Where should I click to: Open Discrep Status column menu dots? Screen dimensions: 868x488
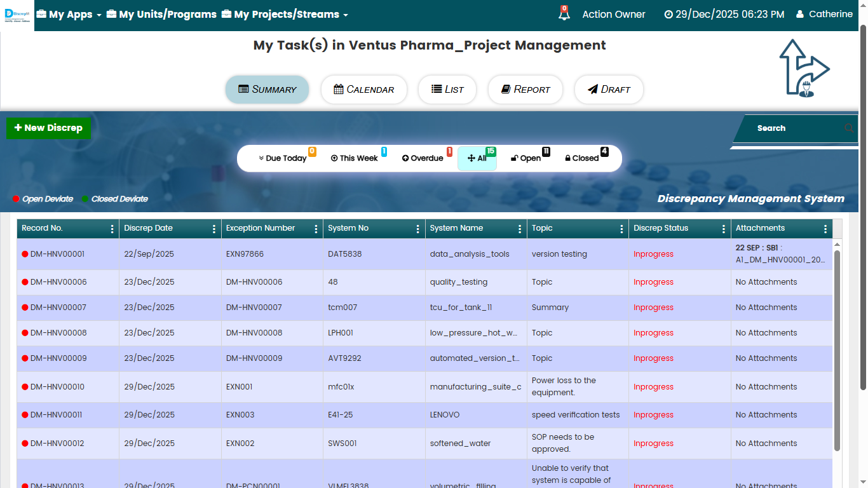pos(724,229)
